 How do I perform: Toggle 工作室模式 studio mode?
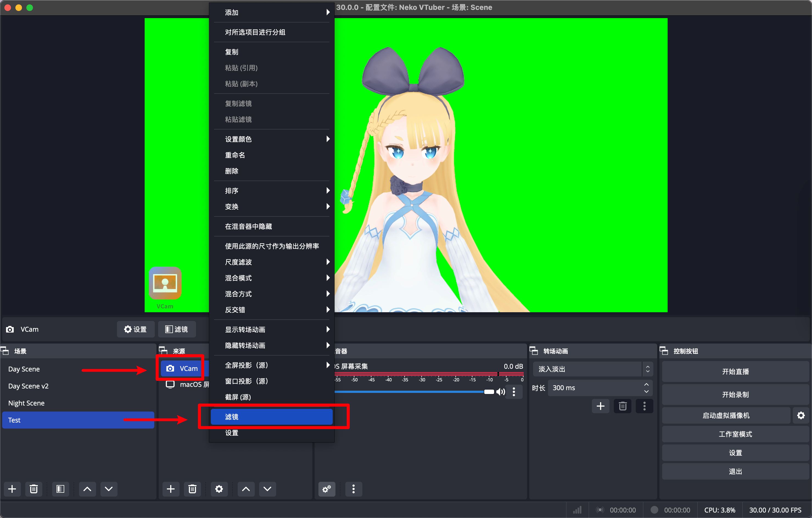(x=735, y=434)
